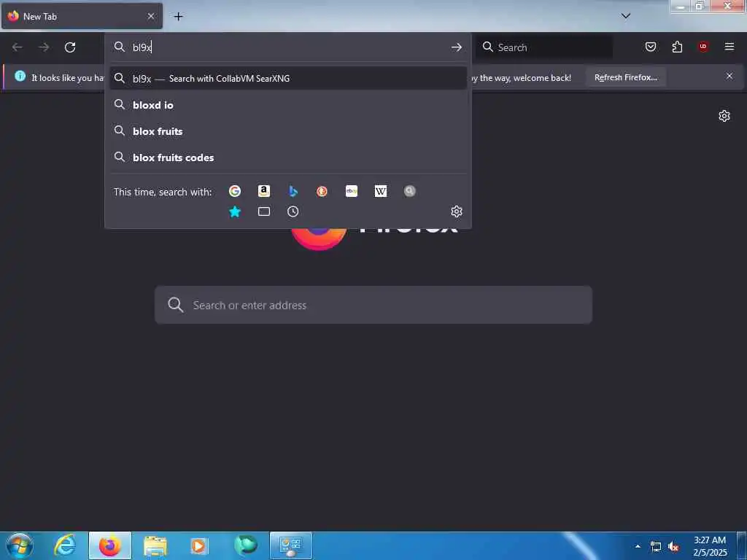
Task: Expand the list all tabs chevron
Action: pos(625,16)
